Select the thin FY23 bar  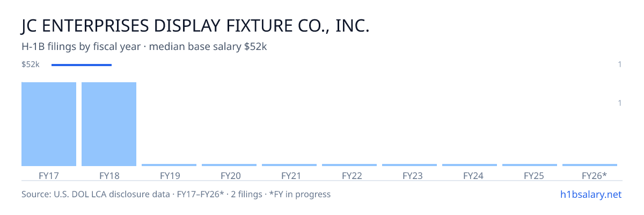409,165
